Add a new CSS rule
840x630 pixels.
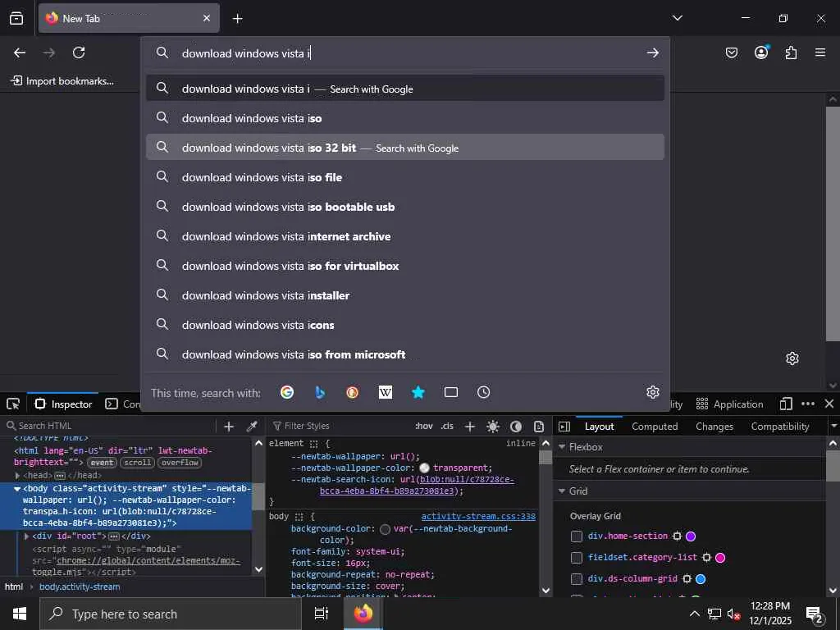(x=470, y=426)
